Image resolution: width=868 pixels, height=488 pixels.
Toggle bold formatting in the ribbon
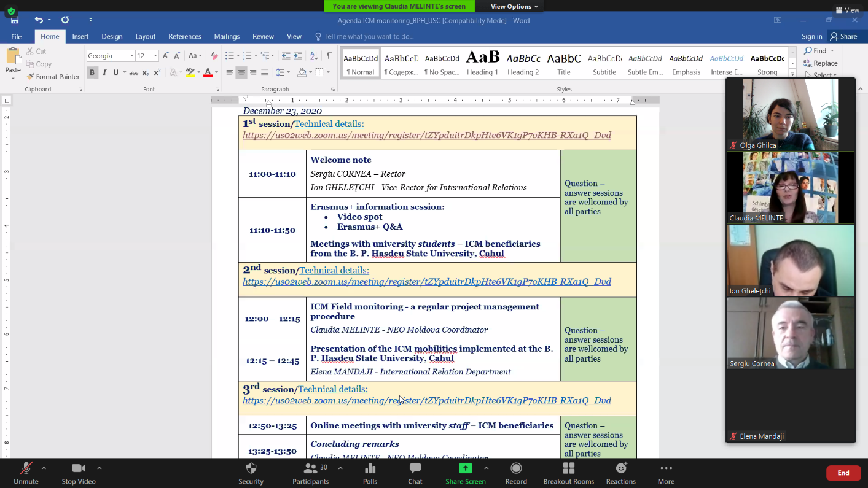pyautogui.click(x=92, y=72)
